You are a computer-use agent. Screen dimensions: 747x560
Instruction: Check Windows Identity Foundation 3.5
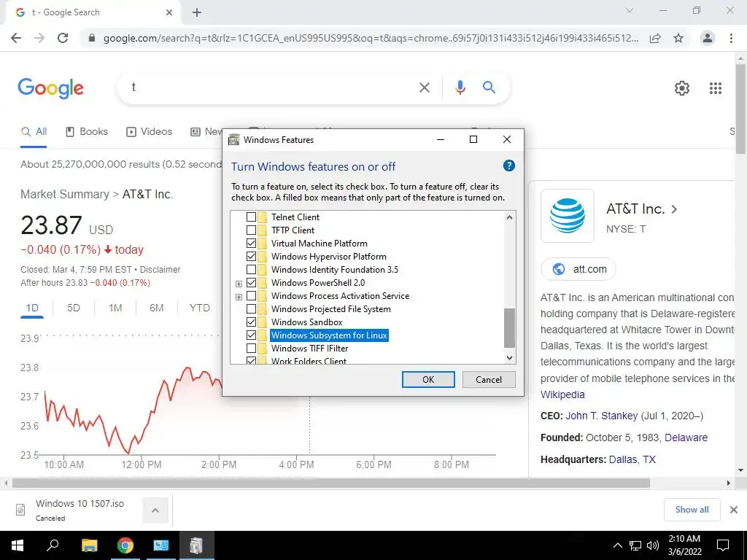pyautogui.click(x=251, y=270)
